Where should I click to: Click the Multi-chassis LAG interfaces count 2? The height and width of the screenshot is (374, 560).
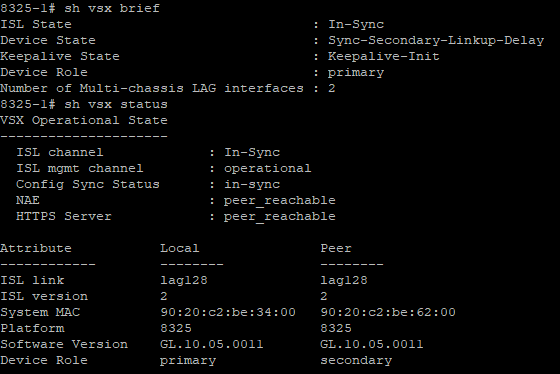click(332, 88)
